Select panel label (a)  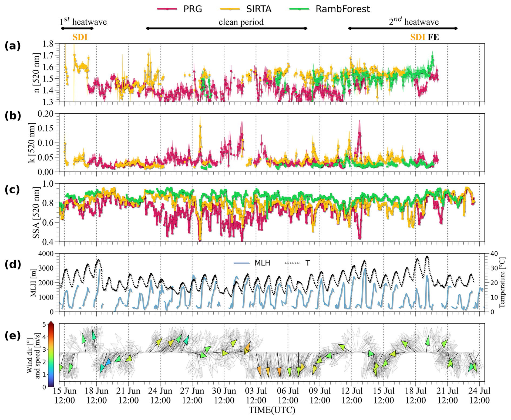12,46
